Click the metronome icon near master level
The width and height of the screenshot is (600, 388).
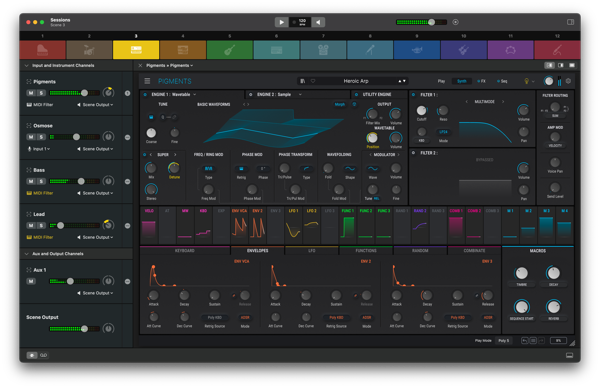455,22
